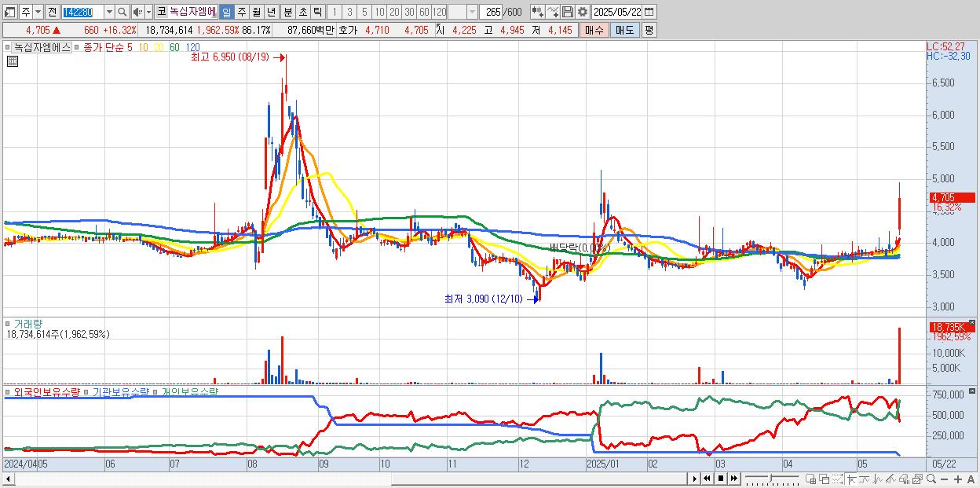This screenshot has height=488, width=980.
Task: Select the minute '분' period toggle
Action: pyautogui.click(x=287, y=12)
